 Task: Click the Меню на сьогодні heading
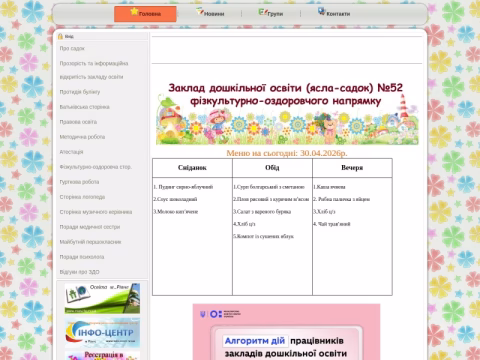click(287, 153)
